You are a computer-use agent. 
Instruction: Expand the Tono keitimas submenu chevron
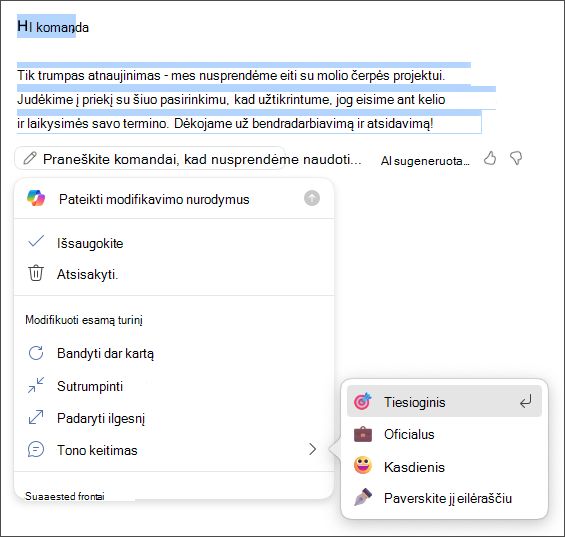[312, 449]
